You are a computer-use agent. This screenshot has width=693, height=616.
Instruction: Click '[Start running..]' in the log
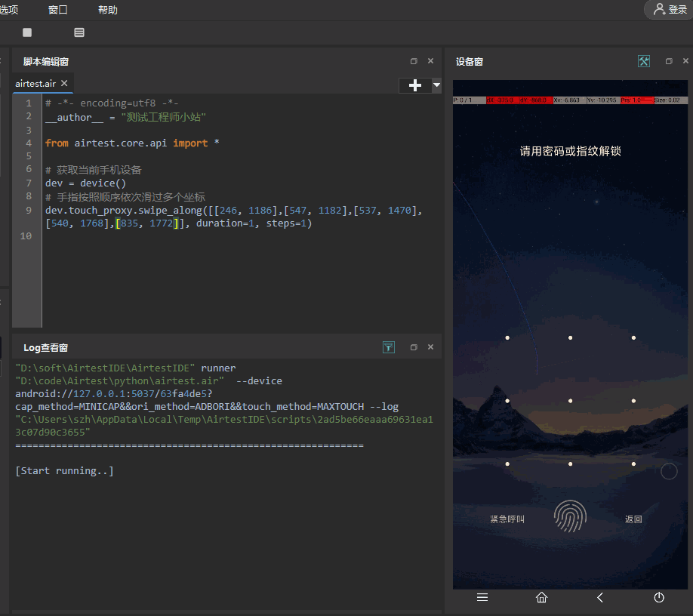click(x=64, y=471)
